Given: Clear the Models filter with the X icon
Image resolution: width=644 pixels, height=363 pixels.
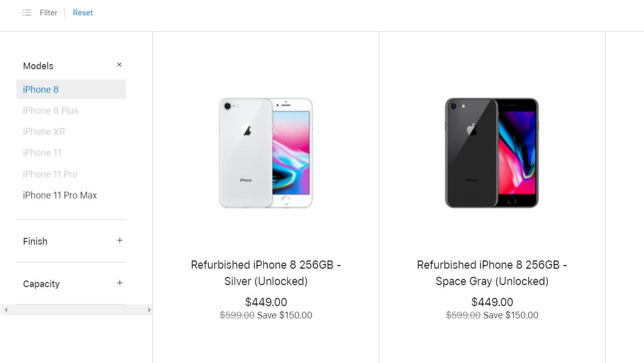Looking at the screenshot, I should point(119,65).
